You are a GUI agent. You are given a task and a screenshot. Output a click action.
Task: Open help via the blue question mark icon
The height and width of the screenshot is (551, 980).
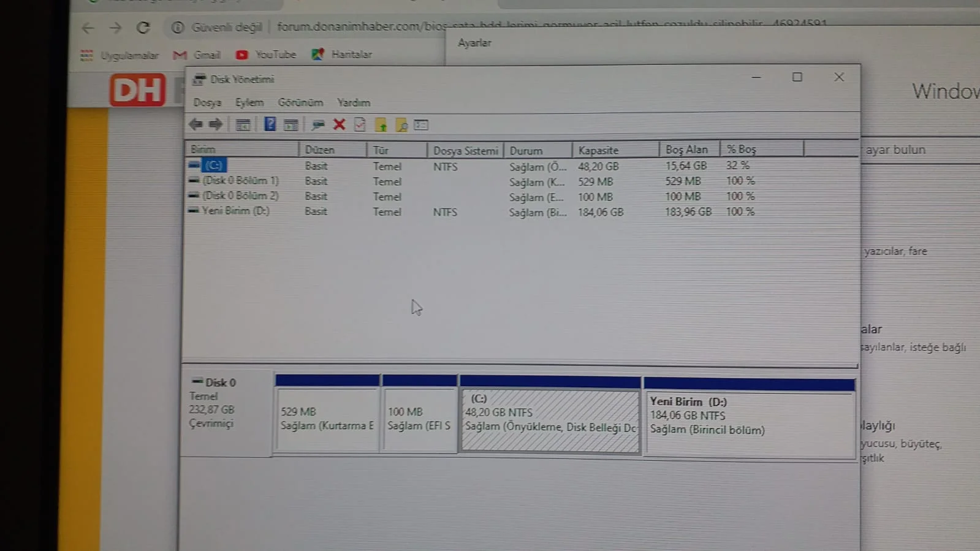(270, 124)
